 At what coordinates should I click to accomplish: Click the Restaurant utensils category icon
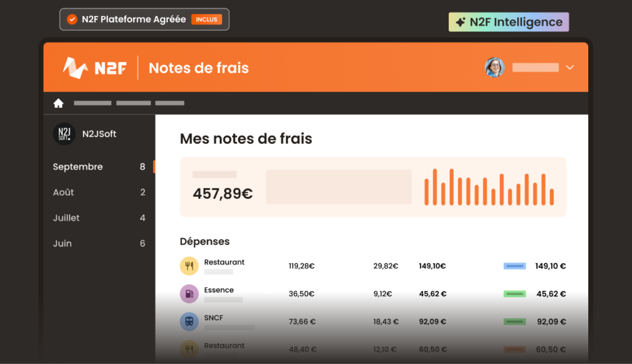tap(189, 266)
